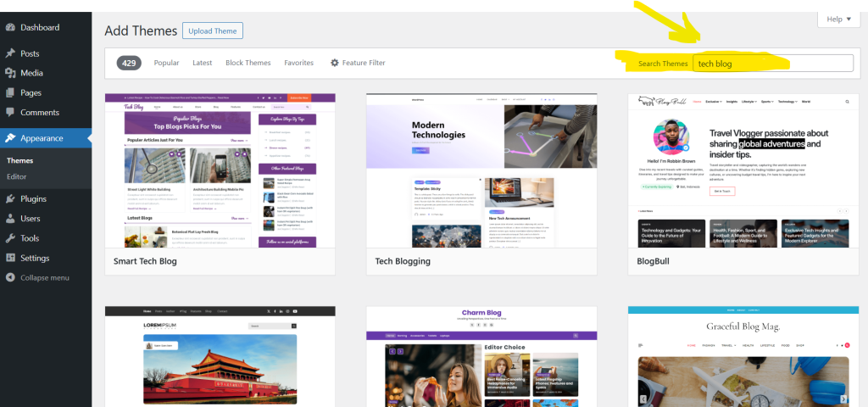This screenshot has width=868, height=407.
Task: Click the Appearance paintbrush icon
Action: 10,138
